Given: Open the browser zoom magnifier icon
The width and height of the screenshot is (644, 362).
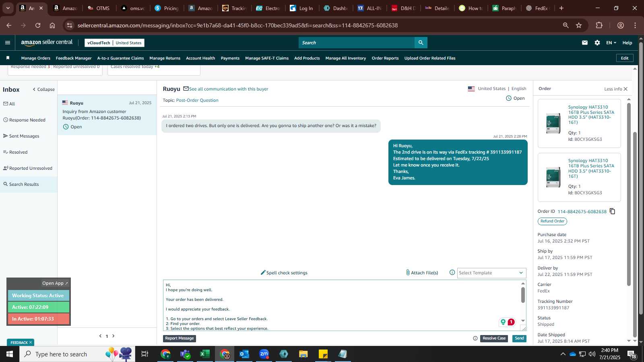Looking at the screenshot, I should (x=566, y=25).
